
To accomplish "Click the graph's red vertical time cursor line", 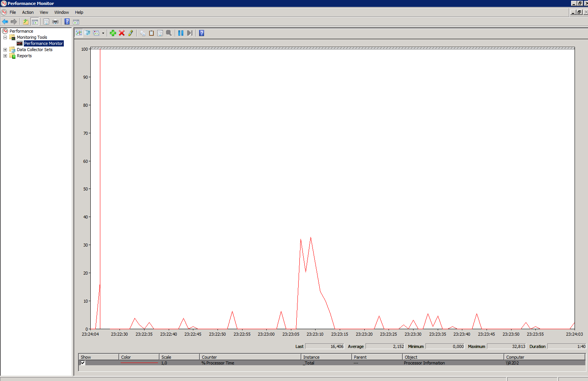I will pos(100,188).
